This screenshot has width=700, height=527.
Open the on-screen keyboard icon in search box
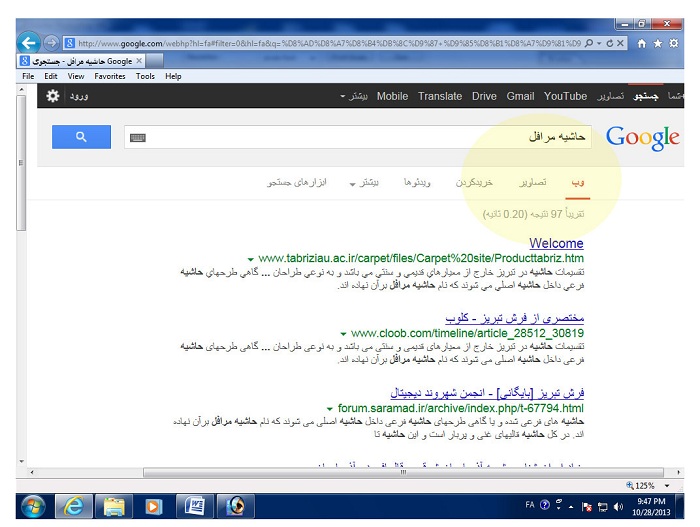coord(138,138)
